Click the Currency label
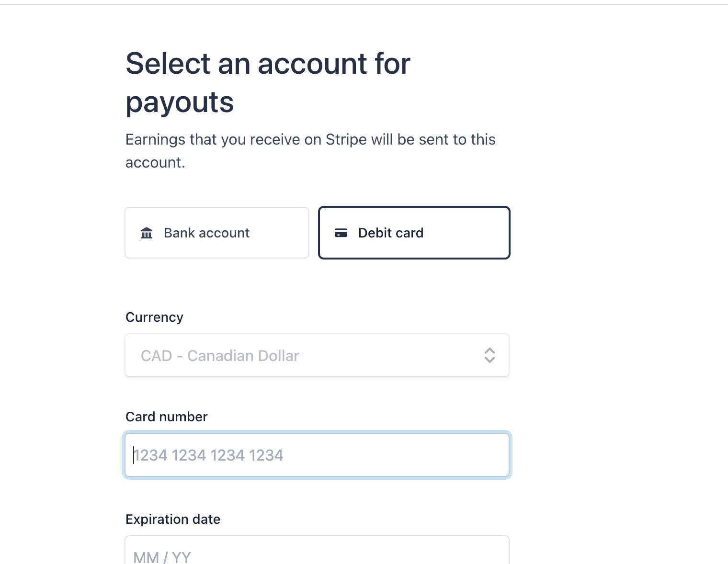728x564 pixels. point(154,317)
